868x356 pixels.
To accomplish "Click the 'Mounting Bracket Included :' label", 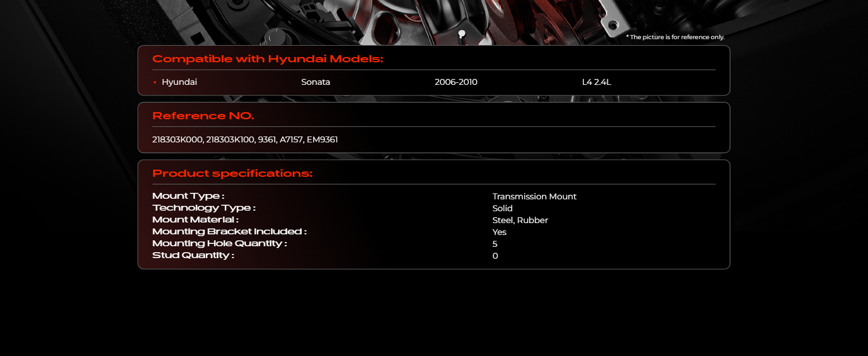I will 229,231.
